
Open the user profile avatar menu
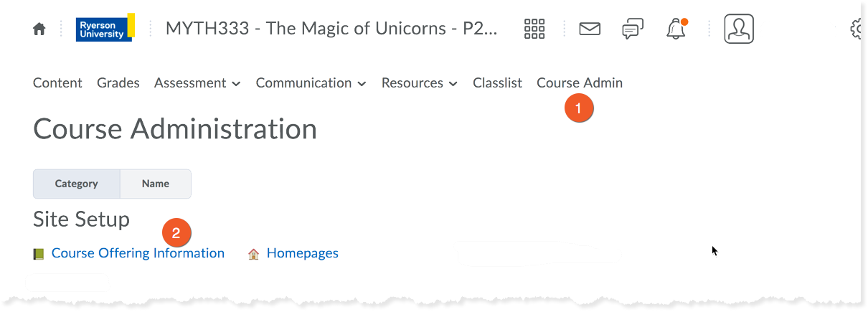[x=739, y=29]
